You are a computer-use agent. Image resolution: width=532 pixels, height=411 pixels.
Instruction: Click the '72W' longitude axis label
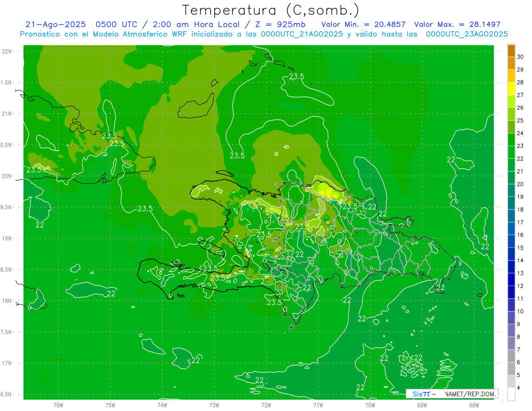[x=266, y=405]
